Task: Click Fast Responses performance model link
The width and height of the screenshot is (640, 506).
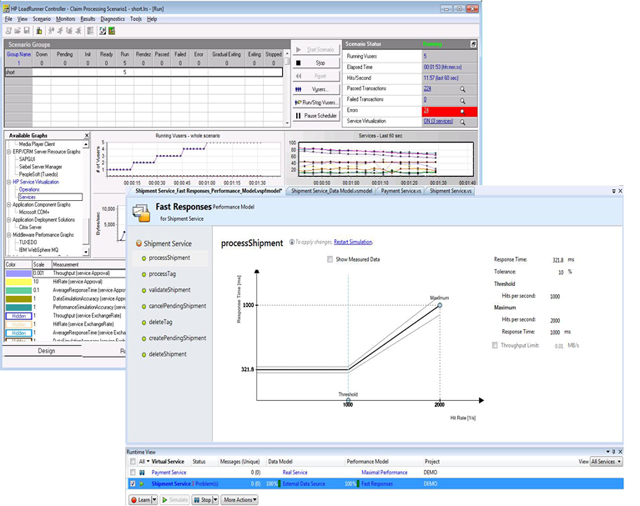Action: 377,484
